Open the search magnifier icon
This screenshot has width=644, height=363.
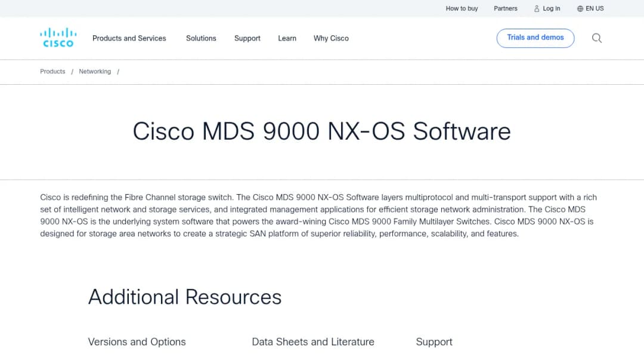597,38
